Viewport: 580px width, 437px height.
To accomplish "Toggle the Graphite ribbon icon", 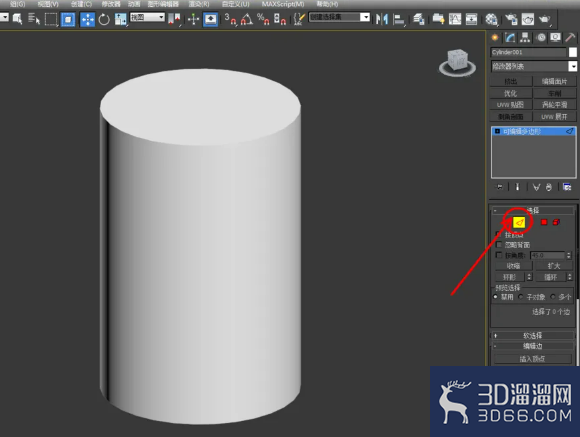I will click(x=438, y=19).
